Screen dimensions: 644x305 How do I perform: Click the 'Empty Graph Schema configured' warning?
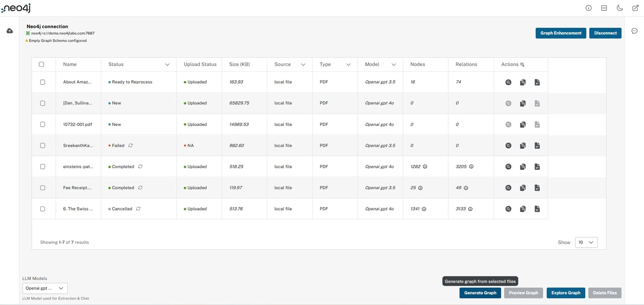[58, 41]
